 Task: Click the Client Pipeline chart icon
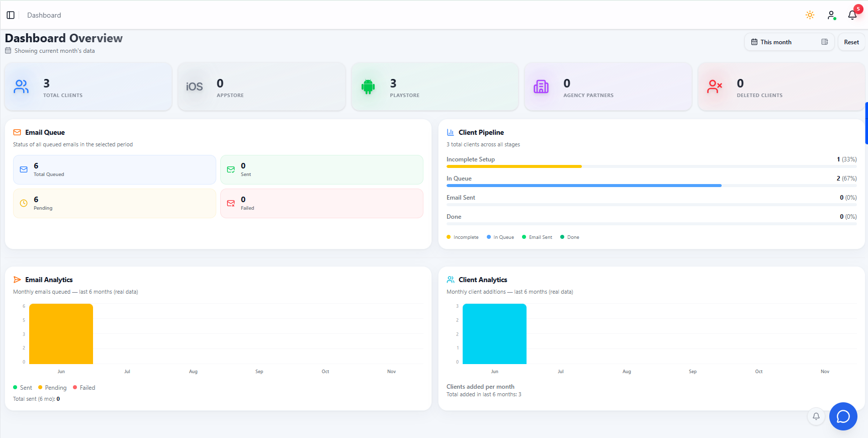[451, 132]
